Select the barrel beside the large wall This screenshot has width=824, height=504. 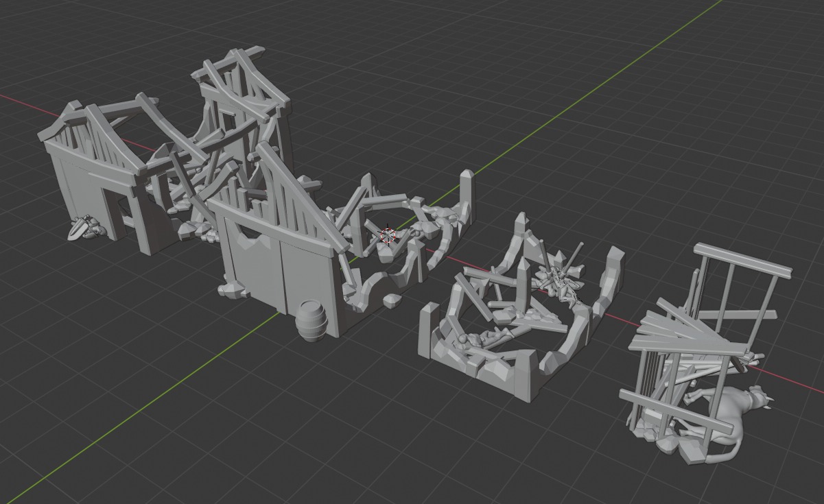[x=314, y=321]
